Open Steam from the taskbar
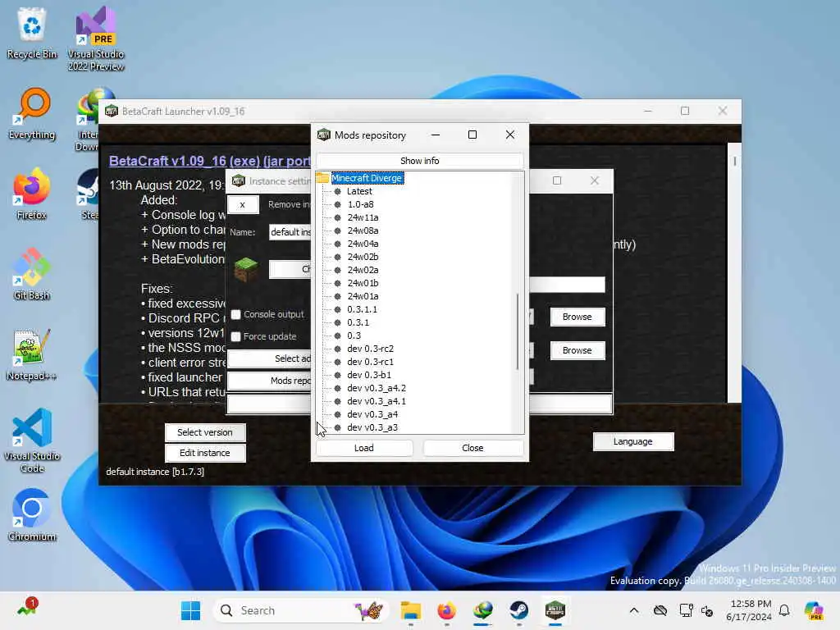The width and height of the screenshot is (840, 630). (x=519, y=610)
